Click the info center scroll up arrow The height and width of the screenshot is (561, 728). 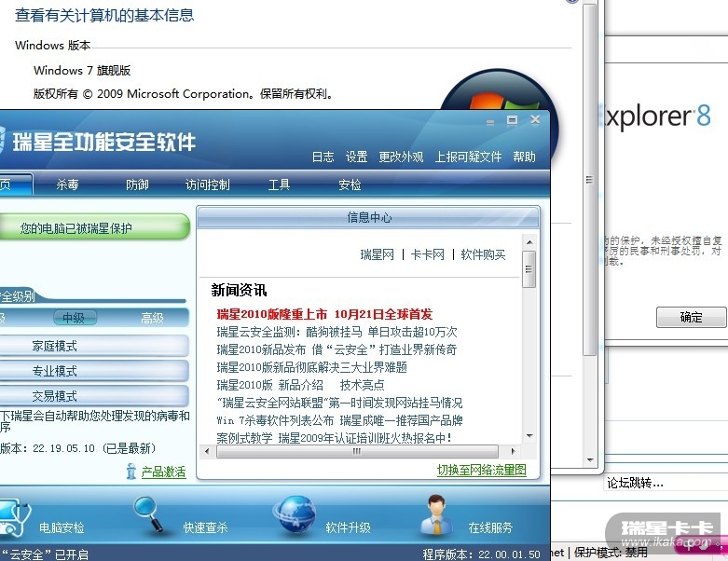click(529, 242)
